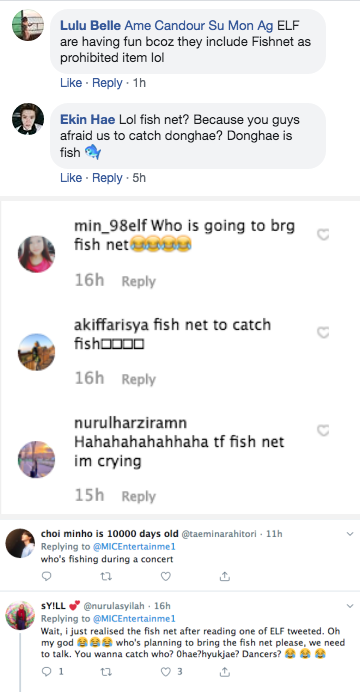The width and height of the screenshot is (360, 692).
Task: Like choi minho's tweet with the heart icon
Action: 165,576
